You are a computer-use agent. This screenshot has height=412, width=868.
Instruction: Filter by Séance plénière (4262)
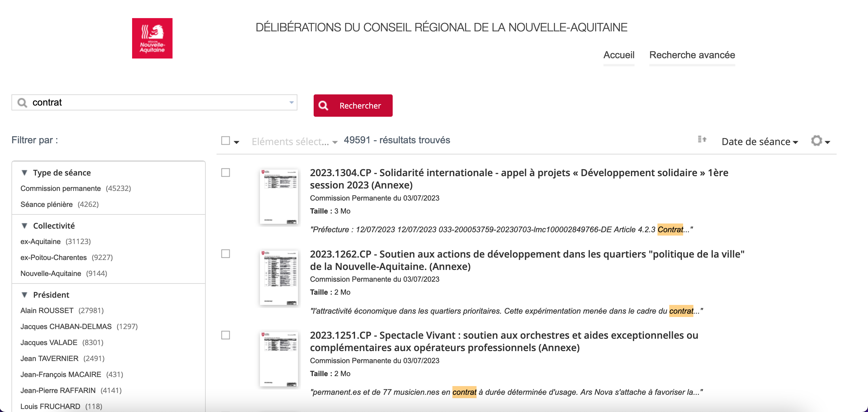(60, 204)
